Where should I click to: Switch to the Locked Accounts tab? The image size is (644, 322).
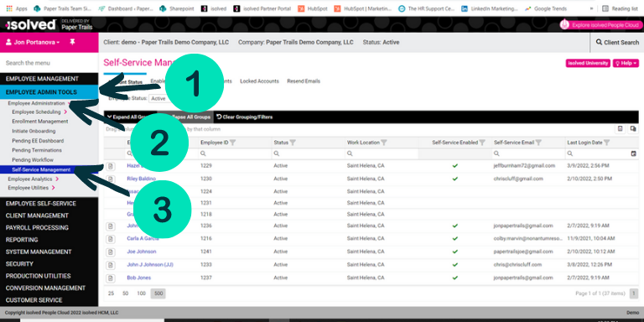point(259,81)
